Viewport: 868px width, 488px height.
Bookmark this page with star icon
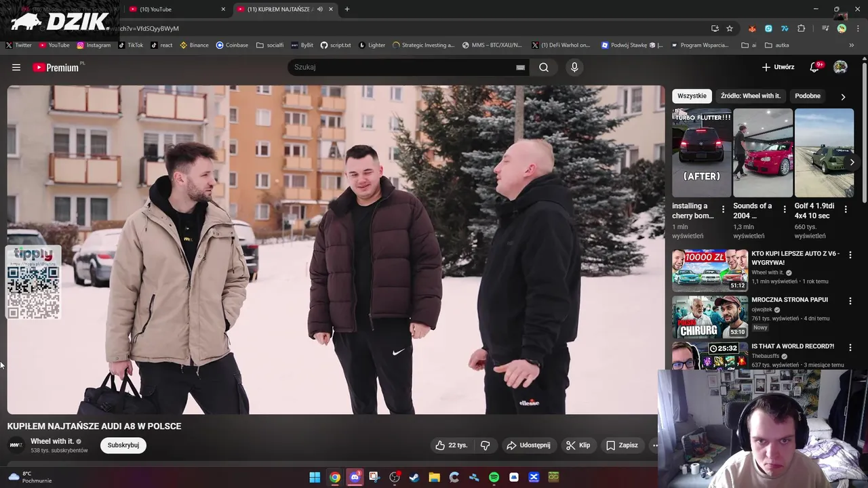(x=730, y=28)
